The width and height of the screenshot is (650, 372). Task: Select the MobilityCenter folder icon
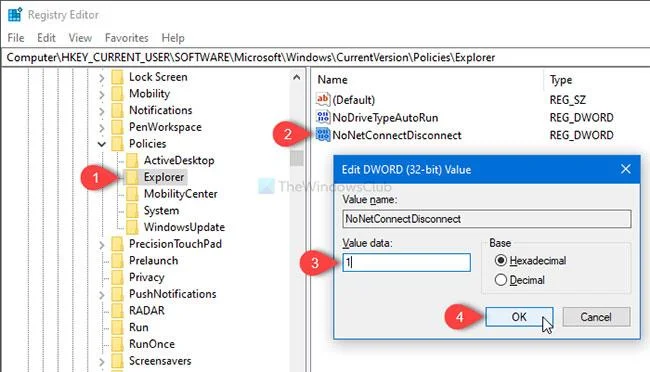pos(132,194)
